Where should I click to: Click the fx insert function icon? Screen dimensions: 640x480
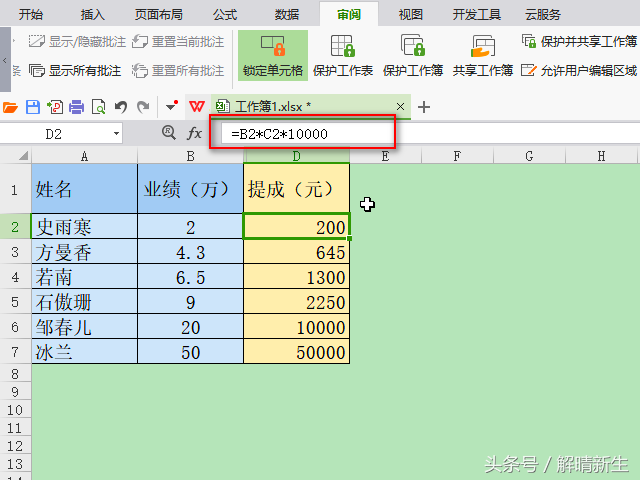194,133
